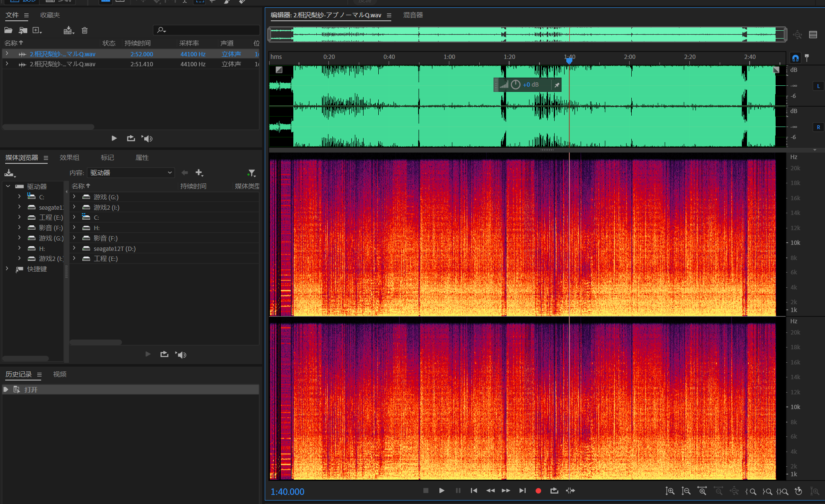825x504 pixels.
Task: Open the 文件 panel menu icon
Action: pyautogui.click(x=26, y=15)
